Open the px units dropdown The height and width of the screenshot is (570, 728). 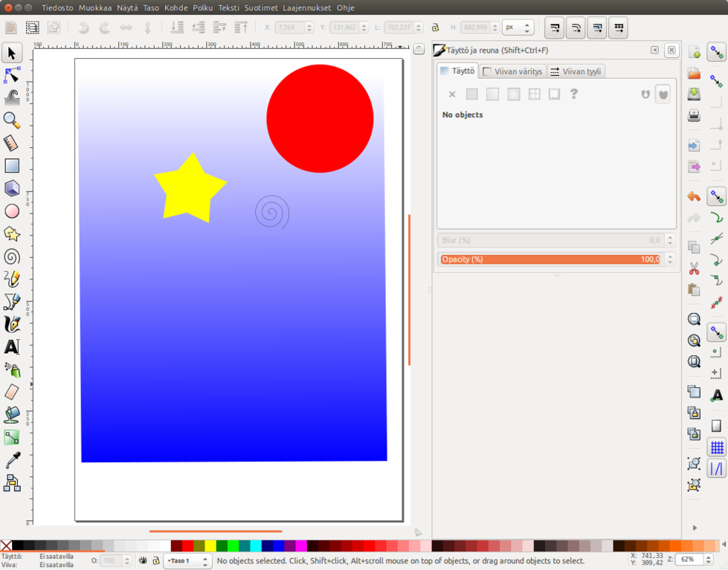518,27
